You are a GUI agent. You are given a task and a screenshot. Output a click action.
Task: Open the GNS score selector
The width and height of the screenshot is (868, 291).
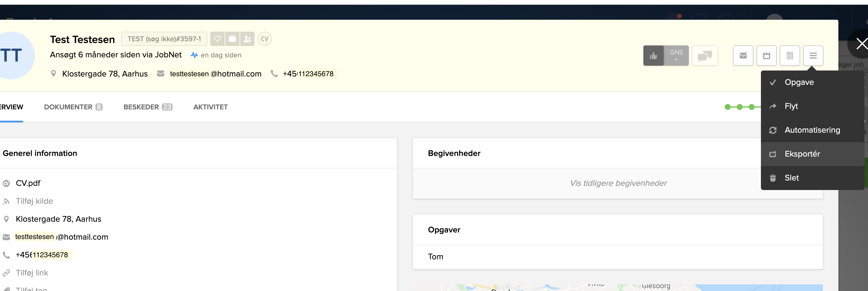[676, 56]
